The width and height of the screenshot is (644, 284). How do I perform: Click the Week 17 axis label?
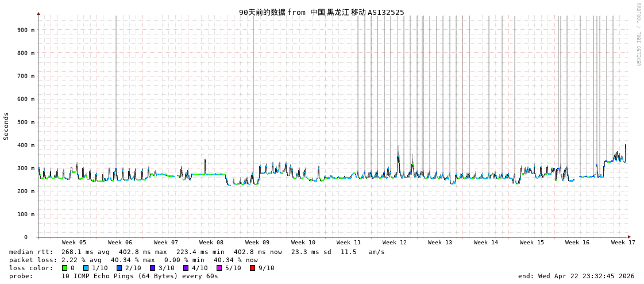coord(623,243)
